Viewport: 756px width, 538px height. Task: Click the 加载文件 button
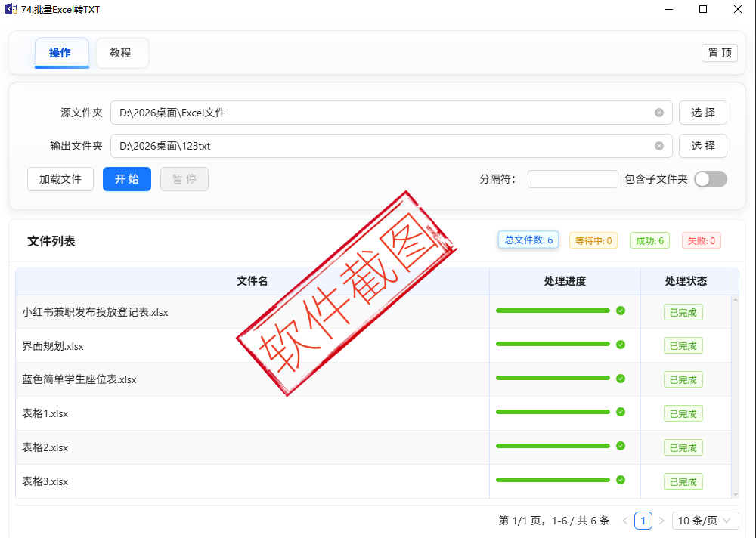tap(60, 179)
